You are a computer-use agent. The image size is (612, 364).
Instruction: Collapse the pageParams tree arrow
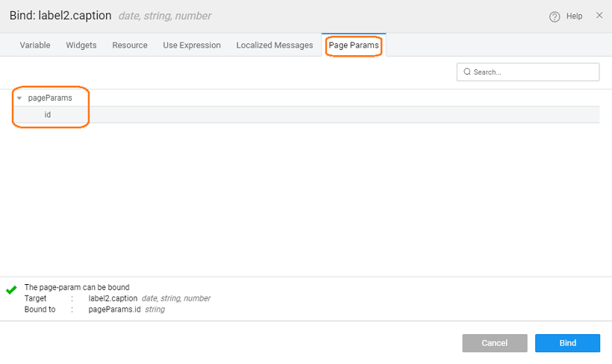click(19, 98)
